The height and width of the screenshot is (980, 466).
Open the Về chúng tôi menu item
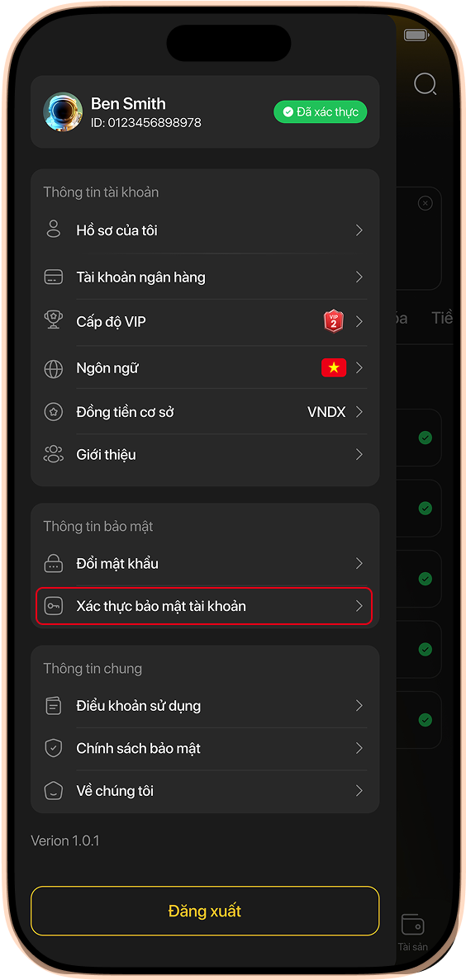[205, 791]
